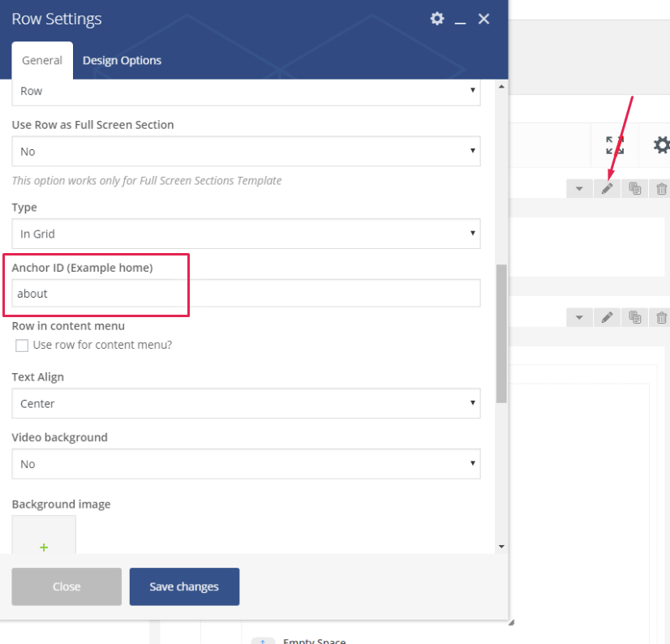Click the Anchor ID input field
The width and height of the screenshot is (670, 644).
coord(246,294)
